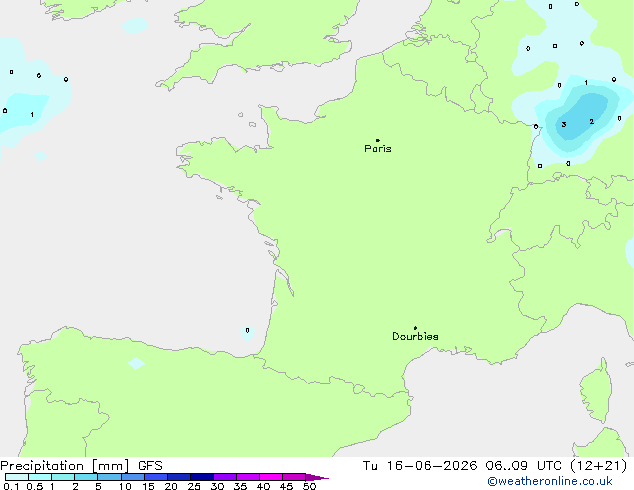Click the purple arrow tip of legend
The image size is (634, 490).
317,477
